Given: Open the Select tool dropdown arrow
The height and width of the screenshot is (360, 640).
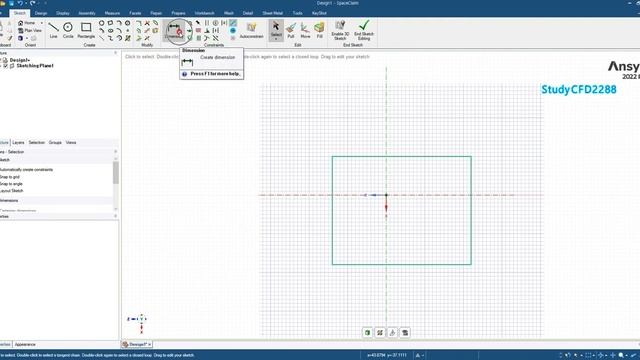Looking at the screenshot, I should [x=276, y=39].
